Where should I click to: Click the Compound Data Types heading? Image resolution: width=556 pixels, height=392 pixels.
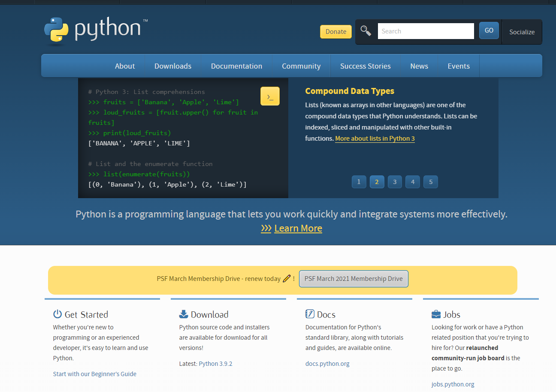(350, 91)
